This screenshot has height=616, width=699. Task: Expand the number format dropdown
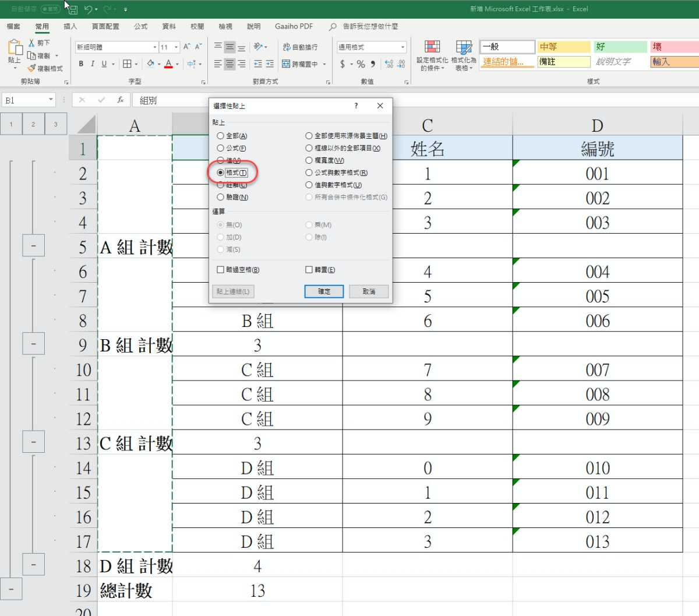[403, 47]
